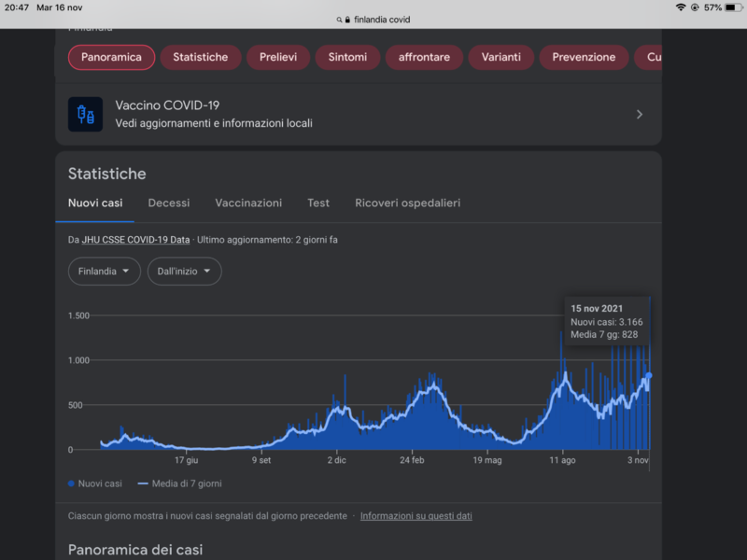Tap the battery percentage indicator
The width and height of the screenshot is (747, 560).
712,7
